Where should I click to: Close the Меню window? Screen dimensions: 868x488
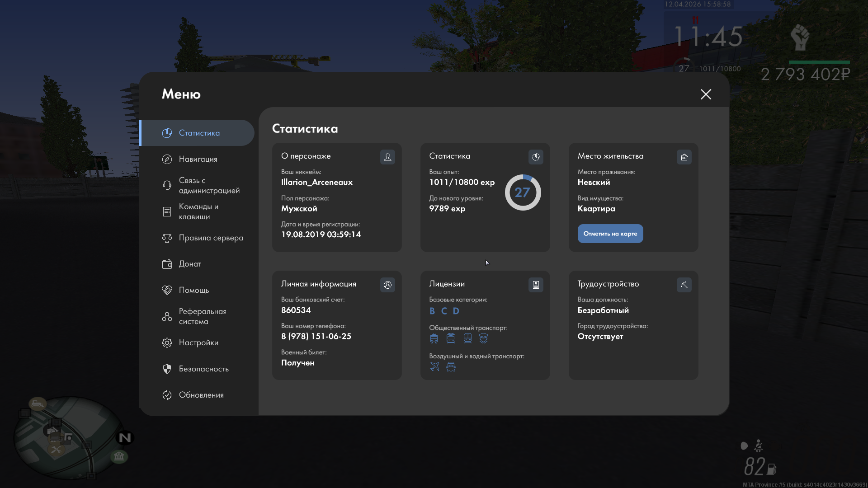coord(706,94)
